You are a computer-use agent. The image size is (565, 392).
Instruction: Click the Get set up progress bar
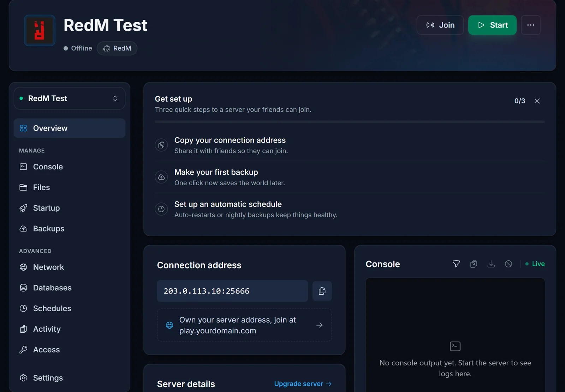click(350, 122)
